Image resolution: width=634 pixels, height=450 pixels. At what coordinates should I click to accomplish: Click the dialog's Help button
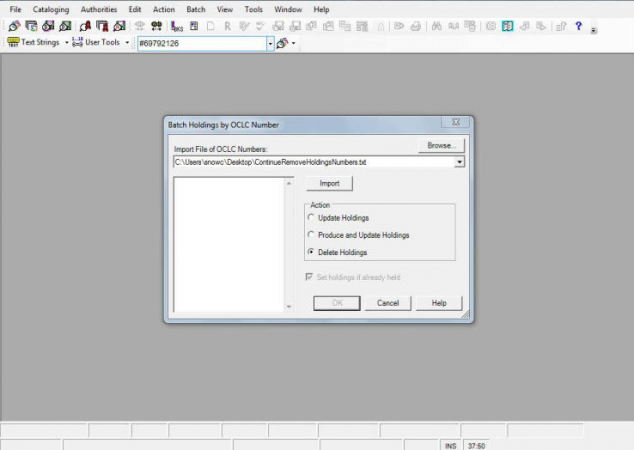click(x=439, y=303)
